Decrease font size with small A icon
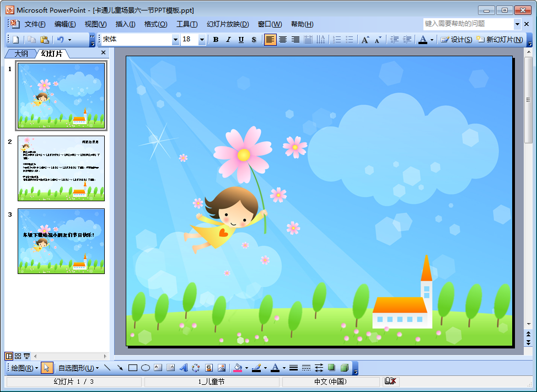Viewport: 537px width, 392px height. pos(378,40)
